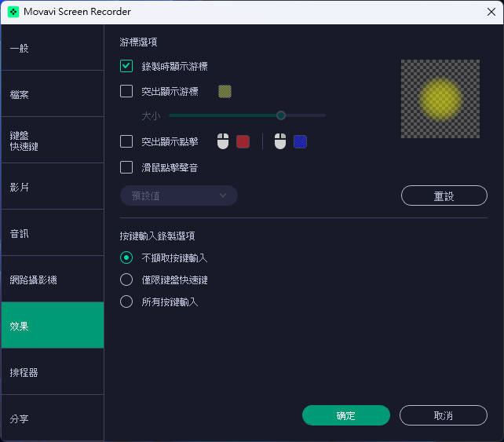Open the 音訊 settings tab

click(x=53, y=232)
